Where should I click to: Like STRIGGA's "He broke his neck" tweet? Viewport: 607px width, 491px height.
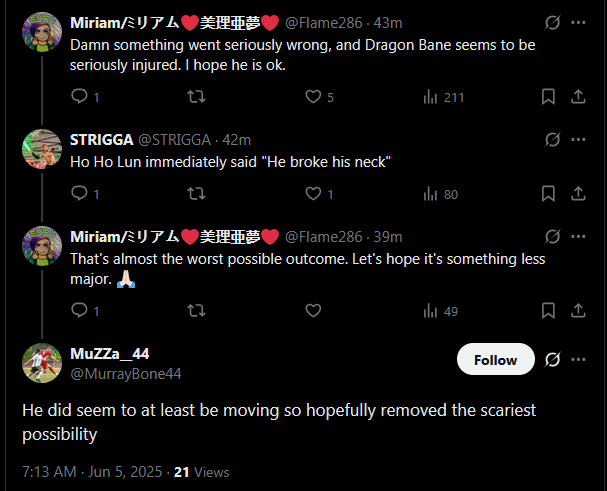coord(313,194)
